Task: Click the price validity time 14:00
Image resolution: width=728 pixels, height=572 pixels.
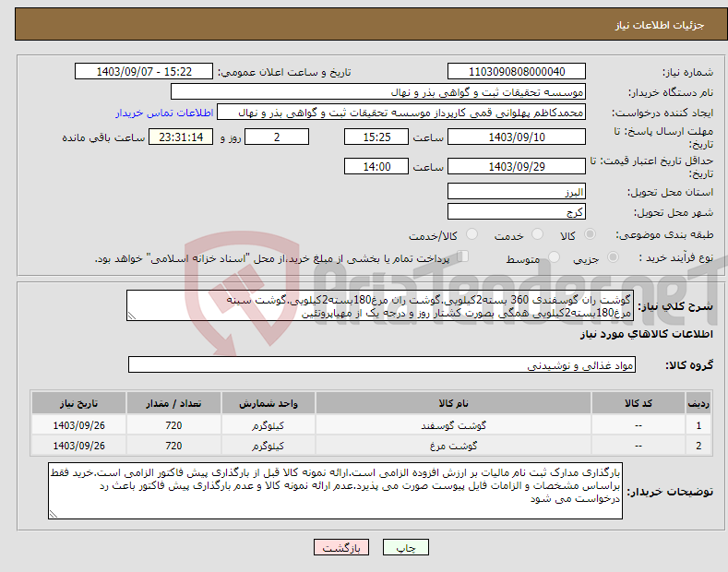Action: [x=376, y=166]
